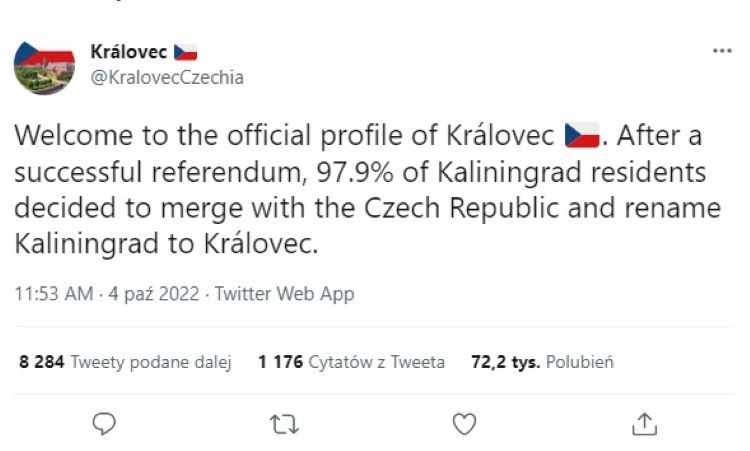
Task: Retweet the post using the arrows icon
Action: [285, 424]
